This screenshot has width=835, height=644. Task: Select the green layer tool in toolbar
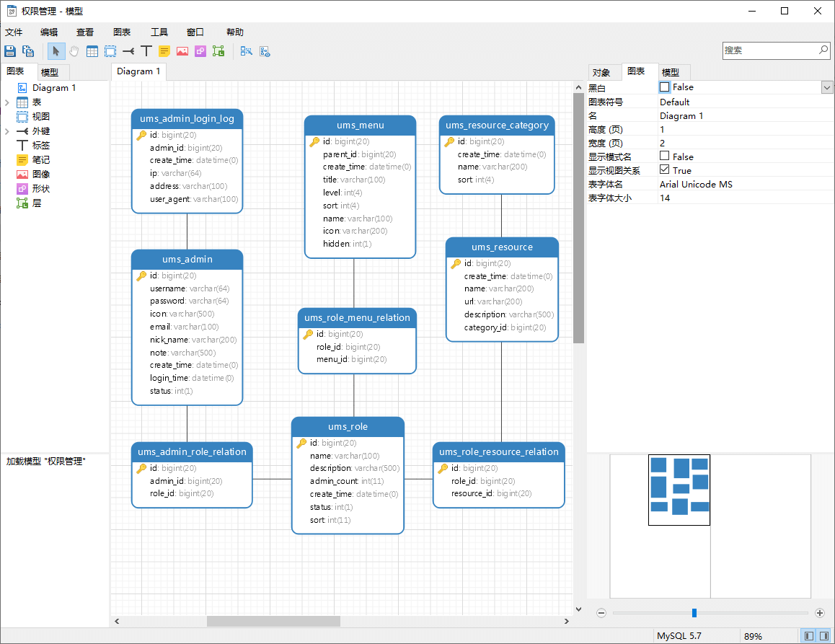tap(218, 51)
